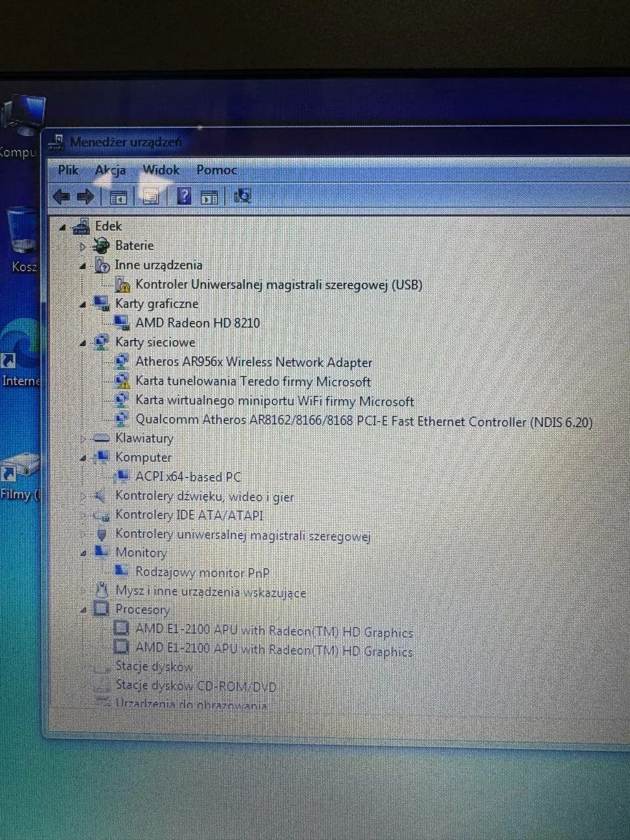Image resolution: width=630 pixels, height=840 pixels.
Task: Expand the Baterie category
Action: (x=82, y=245)
